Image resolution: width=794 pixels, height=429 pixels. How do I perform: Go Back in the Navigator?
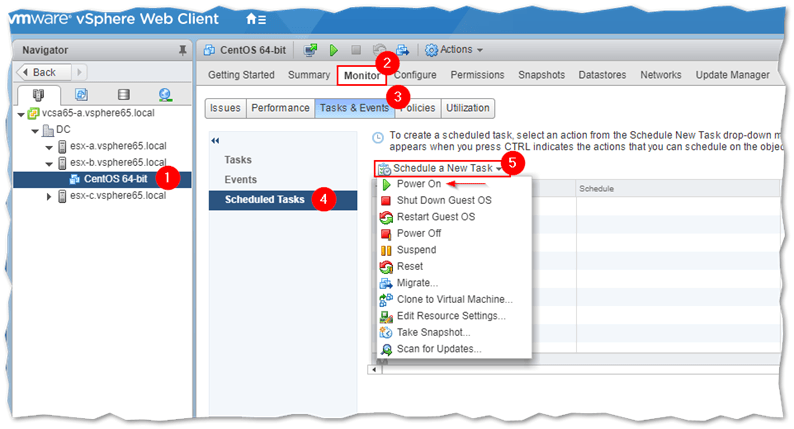click(x=44, y=72)
